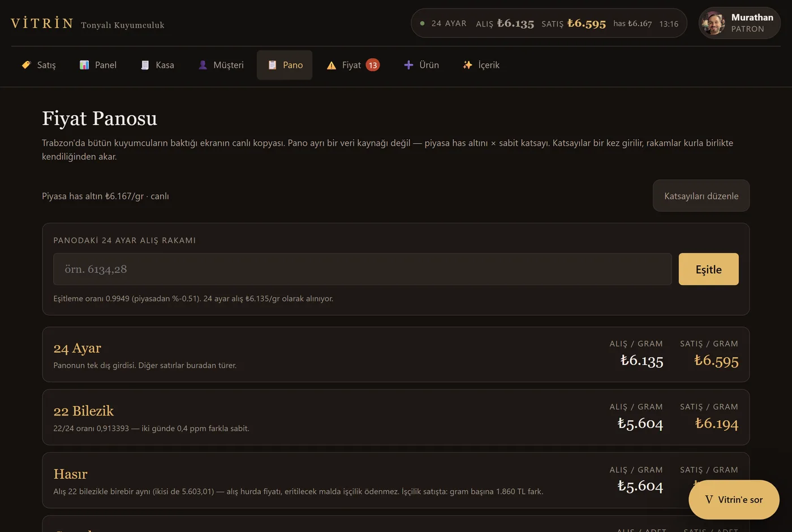Click the "22/24 oranı 0,913393" description

coord(151,429)
